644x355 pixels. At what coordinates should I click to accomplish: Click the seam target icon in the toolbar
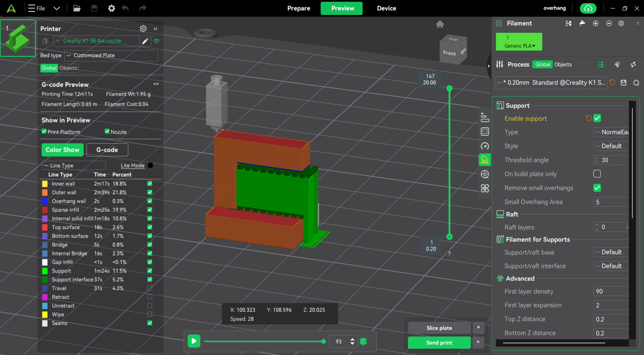click(x=485, y=174)
